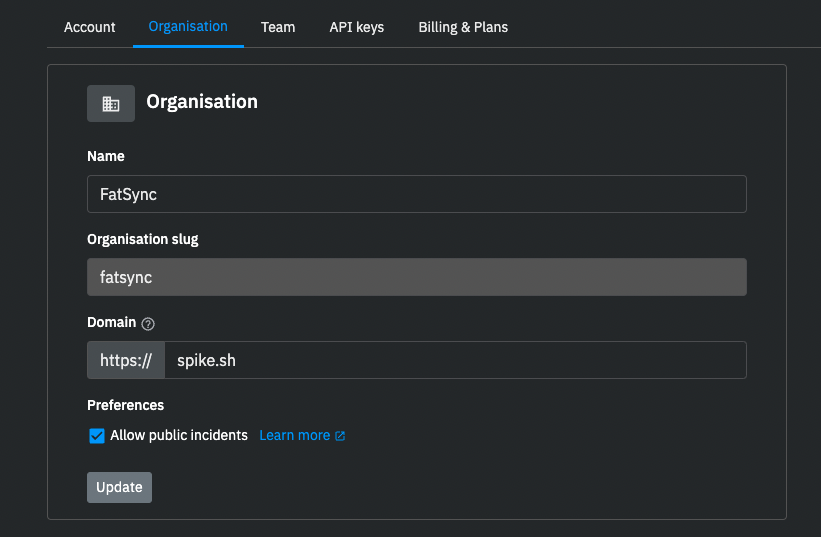Select the Organisation tab
The width and height of the screenshot is (821, 537).
tap(188, 27)
